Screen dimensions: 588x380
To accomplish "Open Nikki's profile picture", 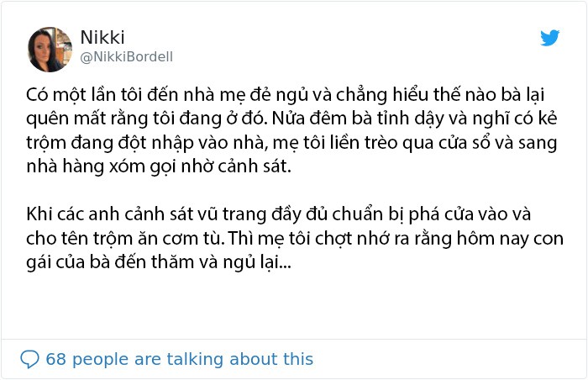I will 50,50.
